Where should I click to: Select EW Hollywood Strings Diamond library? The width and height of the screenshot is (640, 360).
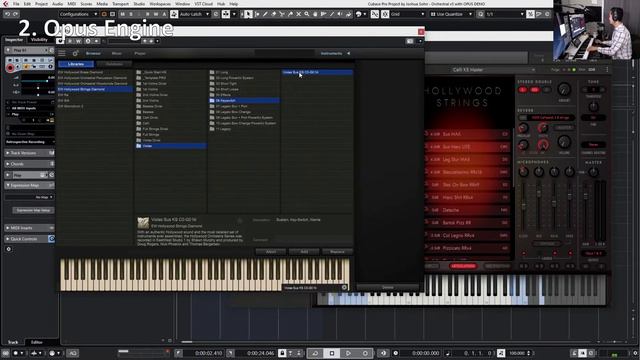95,89
